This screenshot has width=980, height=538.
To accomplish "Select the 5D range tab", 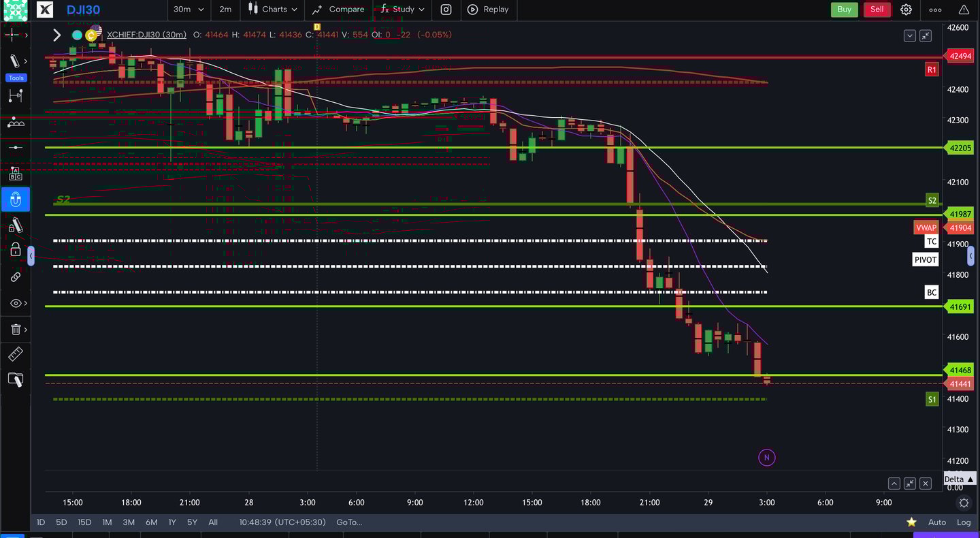I will click(61, 522).
